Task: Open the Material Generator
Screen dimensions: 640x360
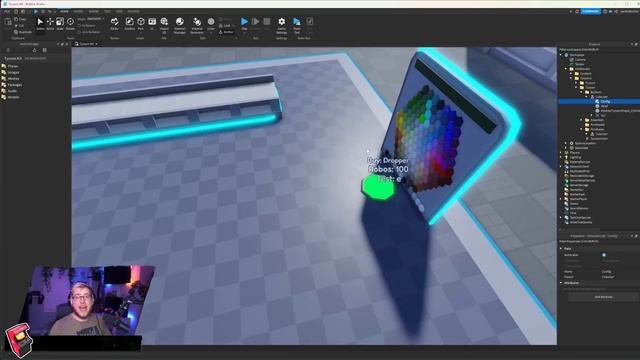Action: tap(197, 24)
